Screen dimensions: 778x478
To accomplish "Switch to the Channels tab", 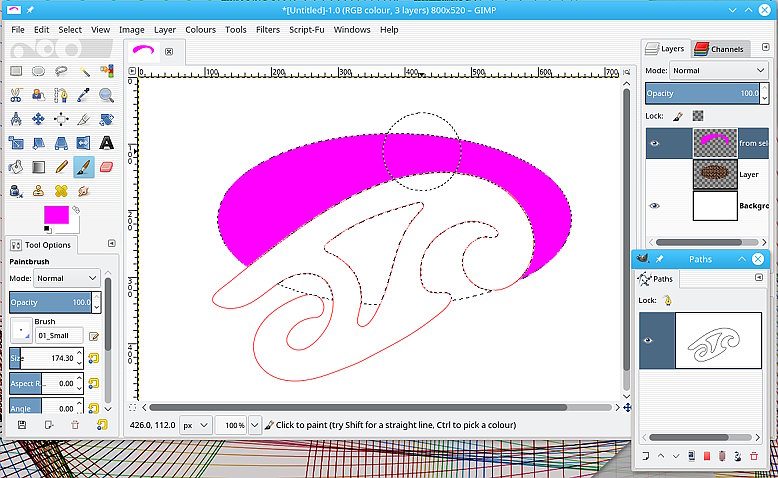I will pos(720,49).
